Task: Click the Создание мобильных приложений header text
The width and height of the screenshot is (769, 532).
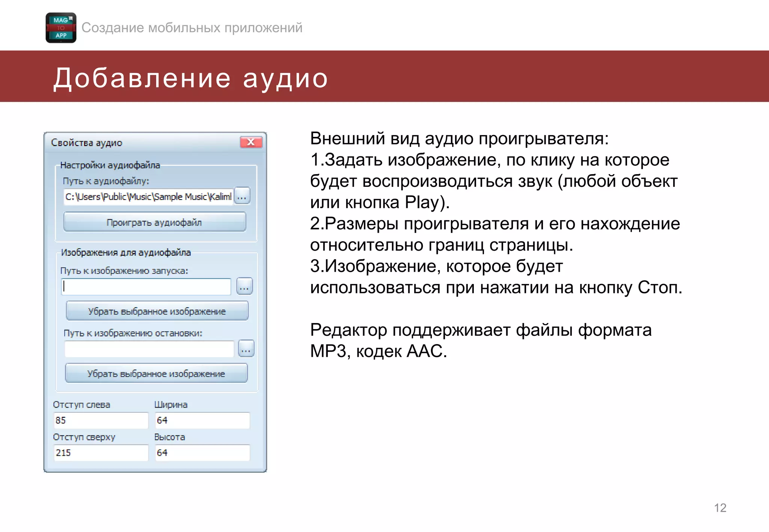Action: [x=192, y=28]
